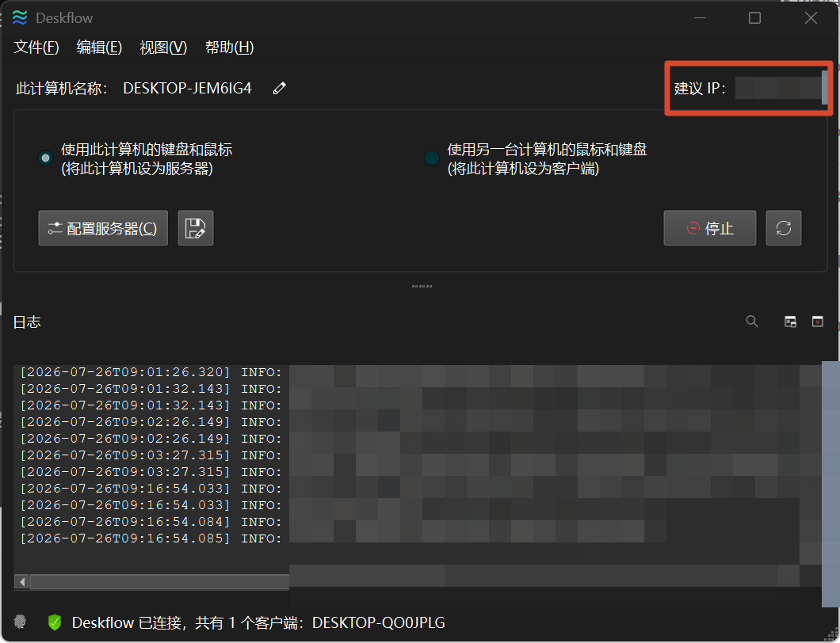840x643 pixels.
Task: Click the save configuration icon button
Action: [196, 228]
